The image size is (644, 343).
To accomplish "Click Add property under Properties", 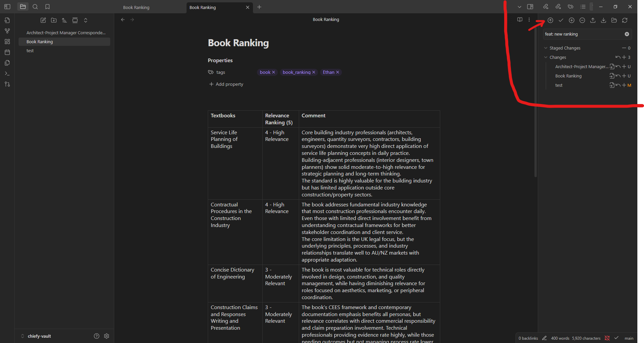I will pos(226,84).
